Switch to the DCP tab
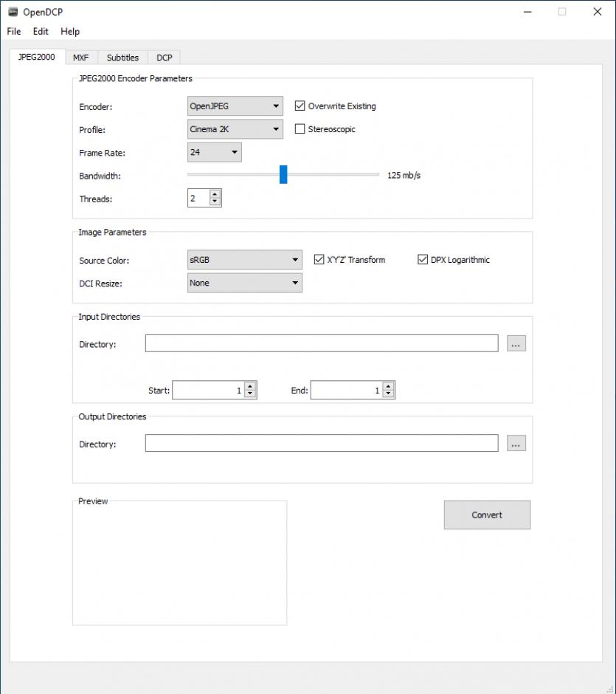This screenshot has width=616, height=694. coord(164,58)
